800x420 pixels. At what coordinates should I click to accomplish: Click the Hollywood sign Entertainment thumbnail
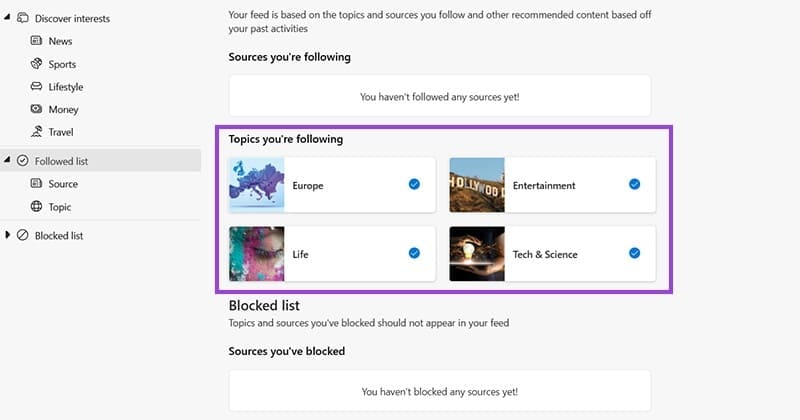(x=477, y=184)
